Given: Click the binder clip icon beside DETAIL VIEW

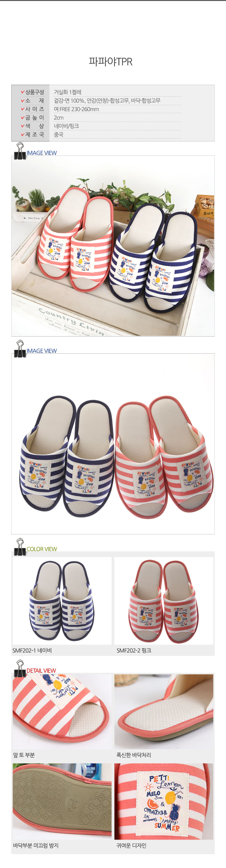Looking at the screenshot, I should (20, 668).
